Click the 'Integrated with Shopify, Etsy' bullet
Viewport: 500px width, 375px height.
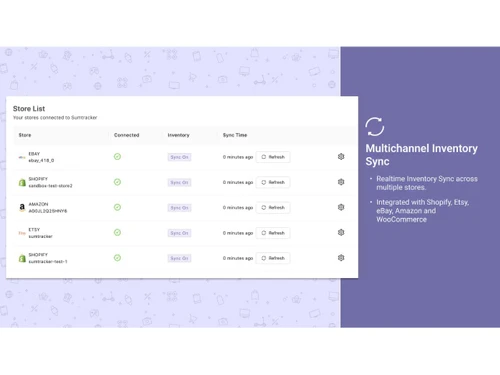click(x=423, y=211)
